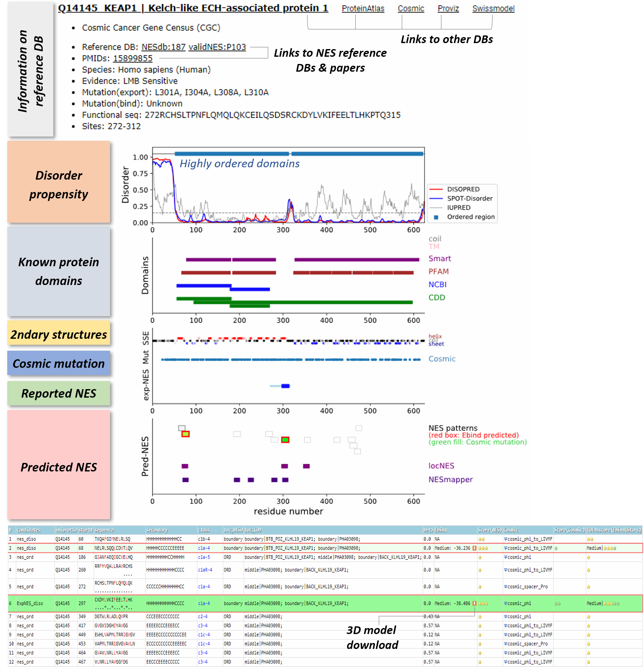This screenshot has width=644, height=669.
Task: Click the 'sequence' column header
Action: (x=104, y=530)
